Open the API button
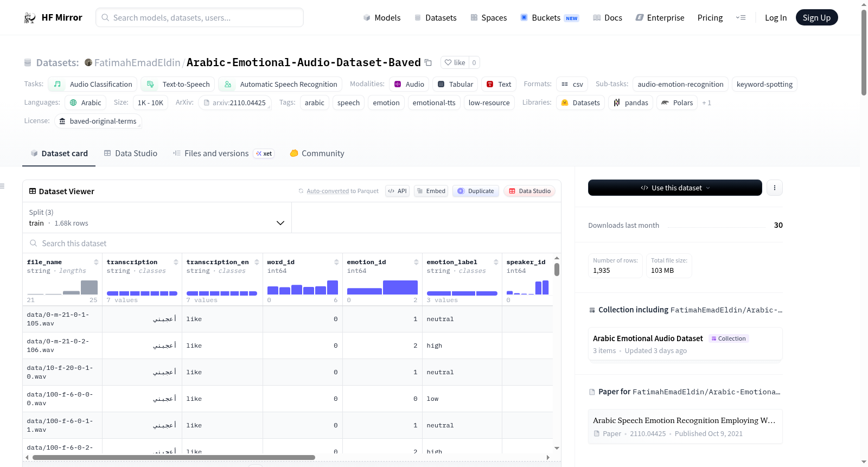Viewport: 868px width, 467px height. 397,191
